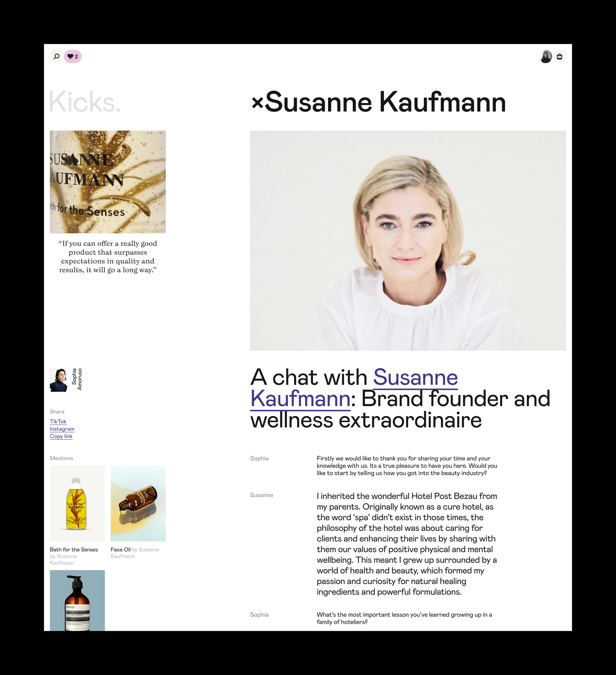Open the user profile avatar
The width and height of the screenshot is (616, 675).
546,57
